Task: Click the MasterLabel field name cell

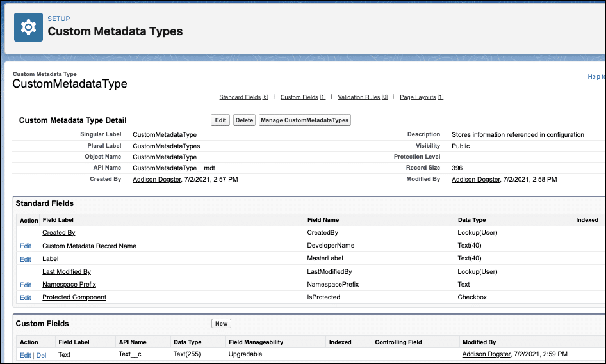Action: 325,258
